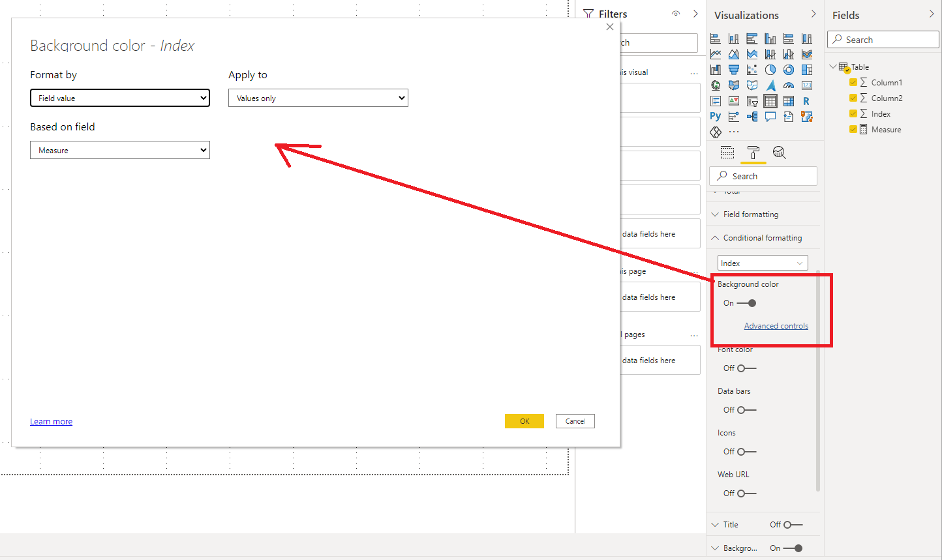Select the KPI visual

[734, 101]
